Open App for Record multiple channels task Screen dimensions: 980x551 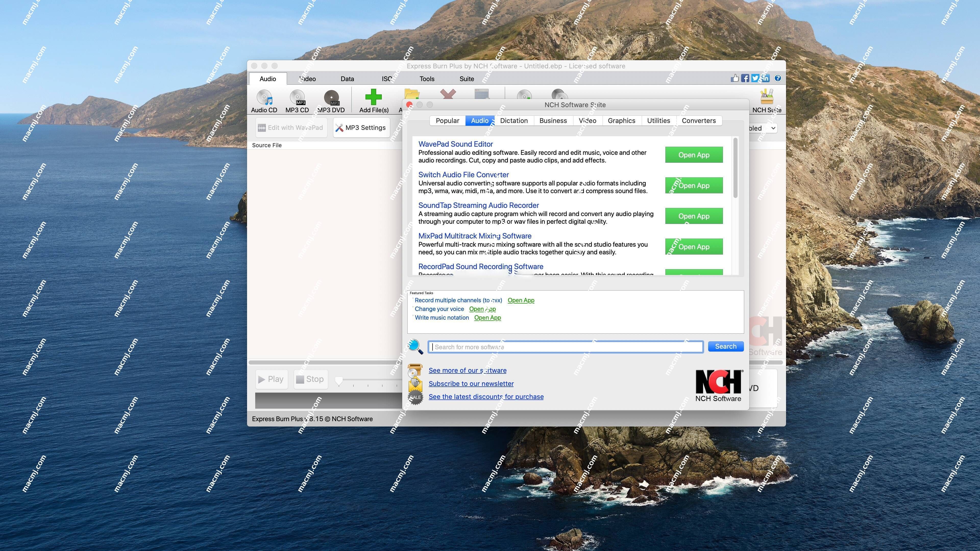[521, 300]
